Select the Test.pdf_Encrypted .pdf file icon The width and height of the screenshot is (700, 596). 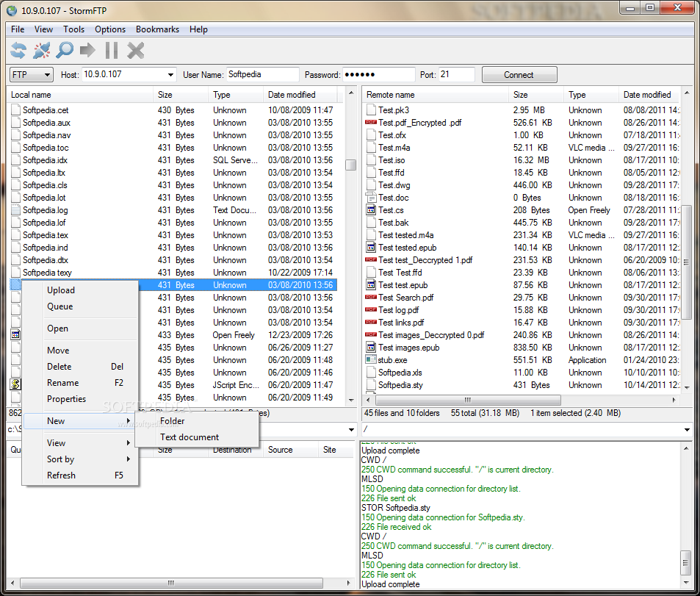(370, 122)
